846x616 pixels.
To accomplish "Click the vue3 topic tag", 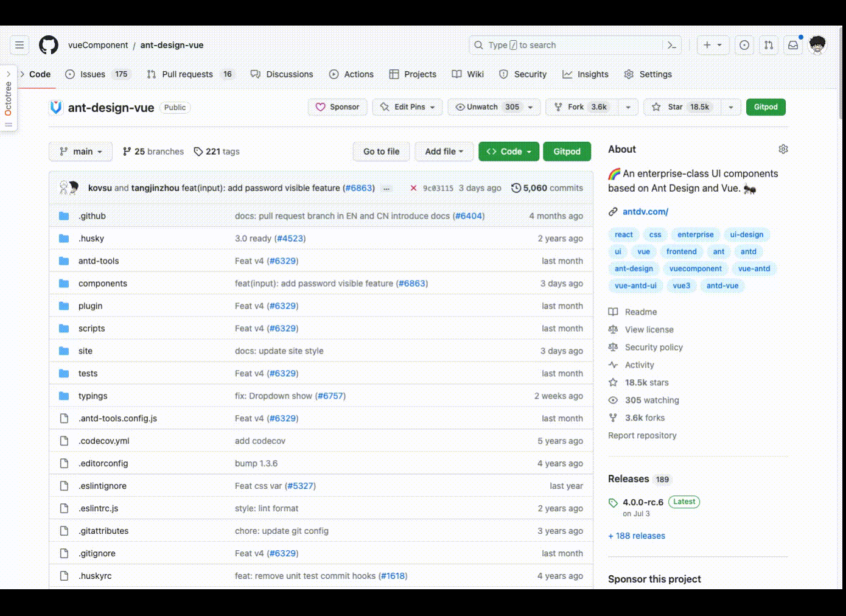I will pyautogui.click(x=681, y=285).
